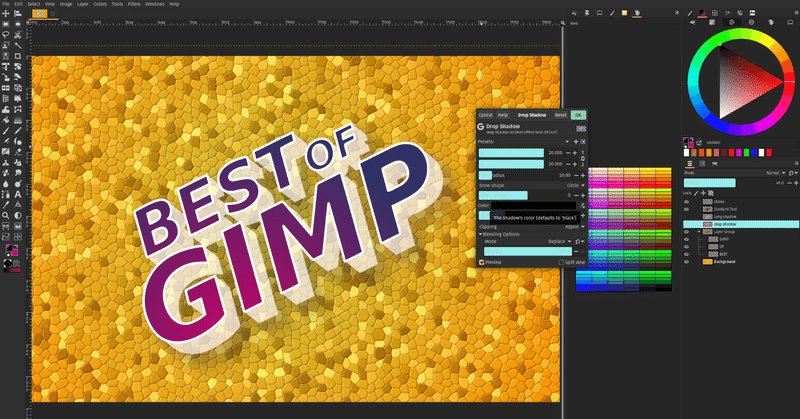This screenshot has height=419, width=800.
Task: Select the Fuzzy Select wand tool
Action: click(x=18, y=46)
